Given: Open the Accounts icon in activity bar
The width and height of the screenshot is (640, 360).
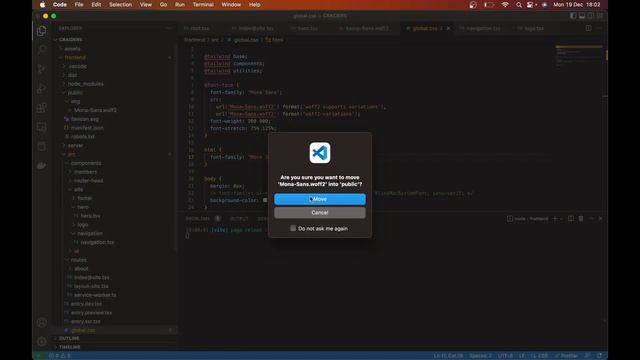Looking at the screenshot, I should coord(42,322).
